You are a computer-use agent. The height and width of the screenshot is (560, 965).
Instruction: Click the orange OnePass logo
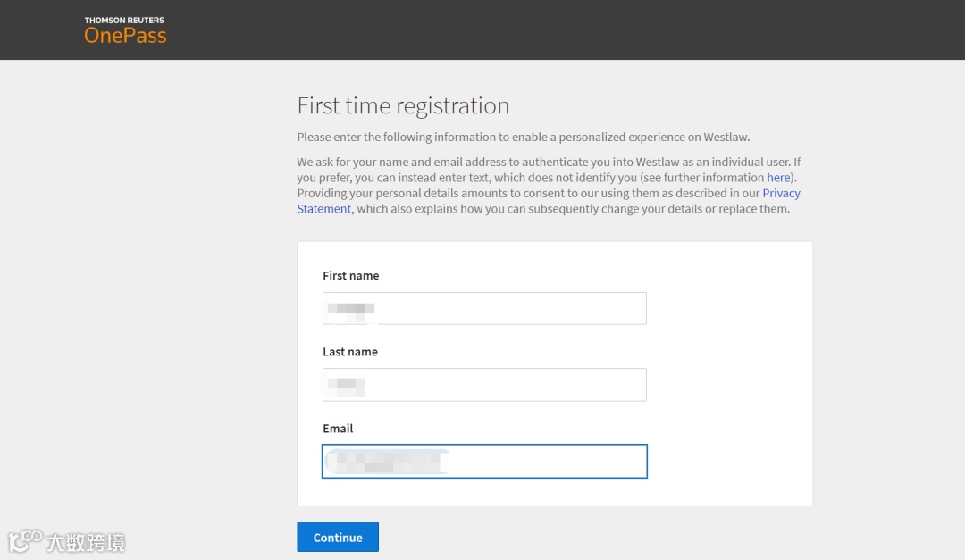pos(125,36)
